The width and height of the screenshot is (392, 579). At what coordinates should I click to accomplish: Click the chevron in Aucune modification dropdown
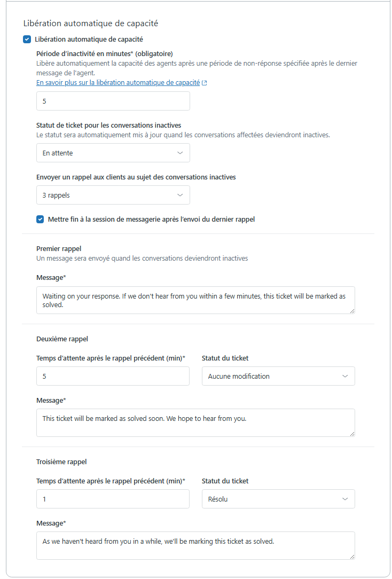coord(345,376)
